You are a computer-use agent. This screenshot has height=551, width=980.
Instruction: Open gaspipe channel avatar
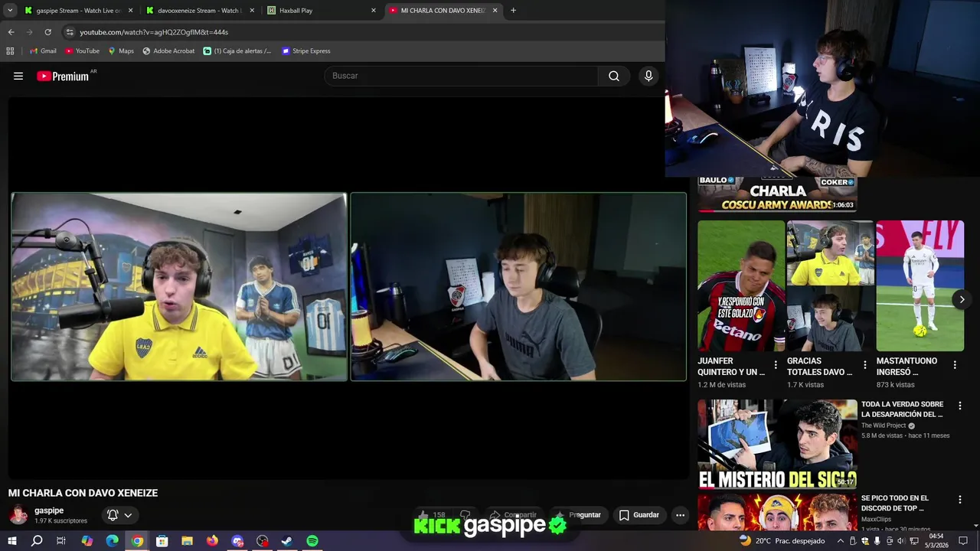pos(18,515)
